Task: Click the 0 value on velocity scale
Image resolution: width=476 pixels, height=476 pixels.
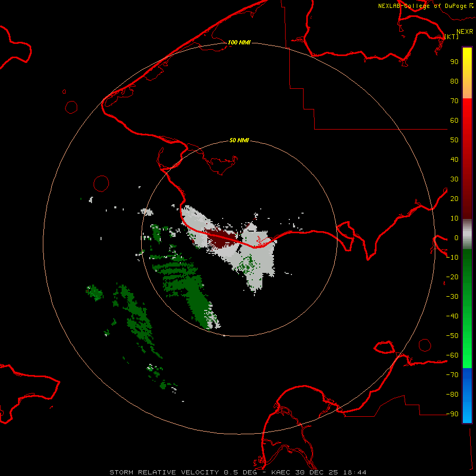Action: (456, 238)
